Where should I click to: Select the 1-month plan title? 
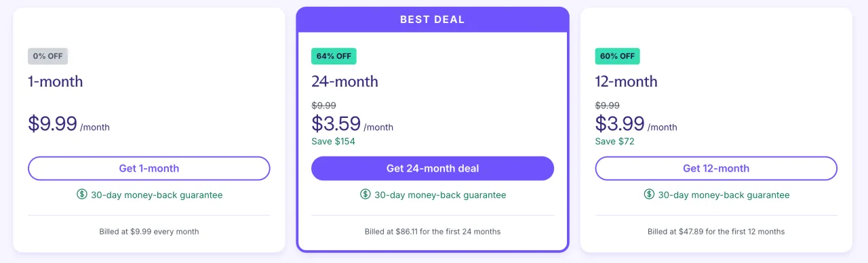point(56,81)
